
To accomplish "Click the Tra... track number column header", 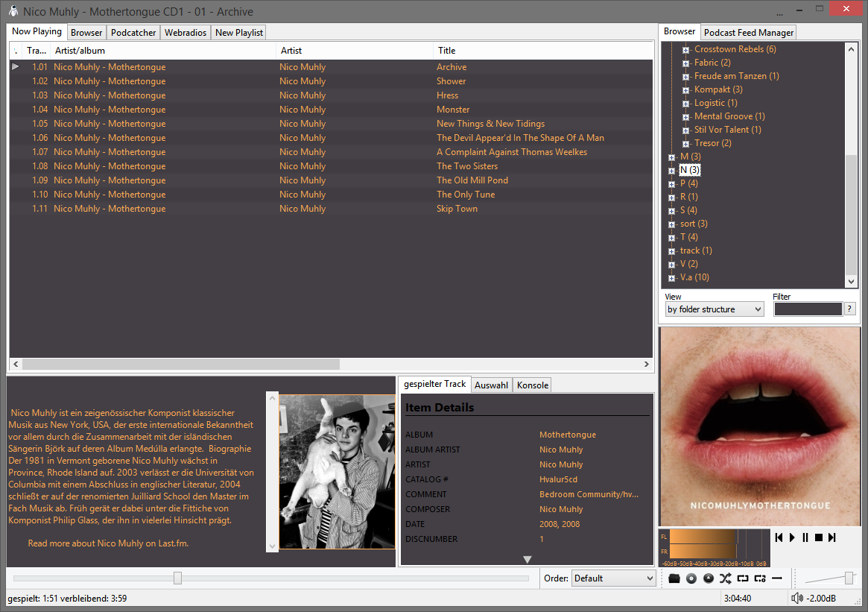I will 37,51.
